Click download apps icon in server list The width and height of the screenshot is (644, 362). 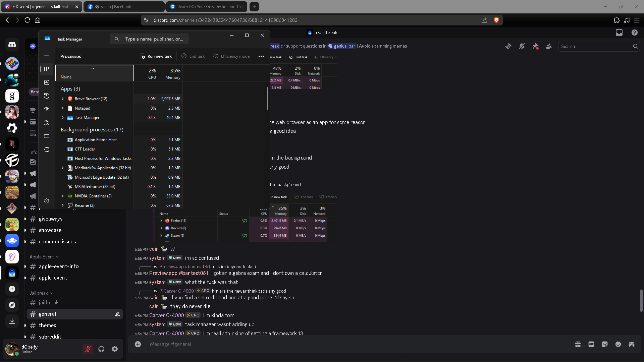12,321
